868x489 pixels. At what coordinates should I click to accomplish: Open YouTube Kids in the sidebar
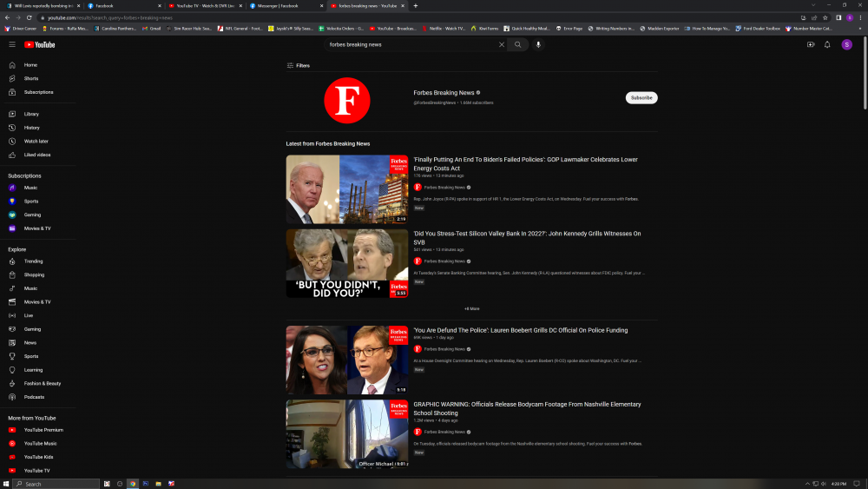[38, 457]
